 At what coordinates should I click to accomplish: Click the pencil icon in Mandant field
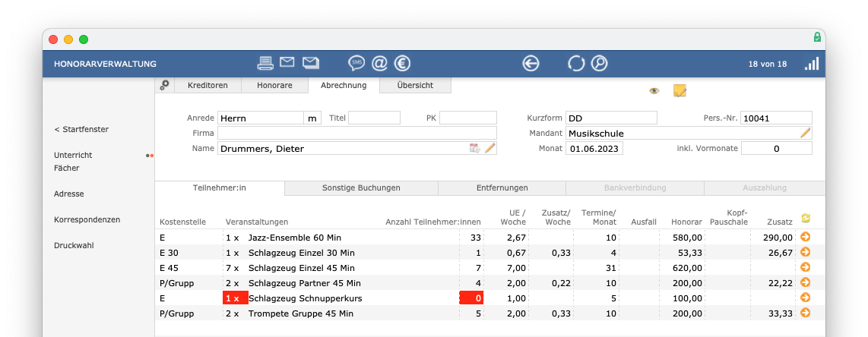click(x=806, y=133)
